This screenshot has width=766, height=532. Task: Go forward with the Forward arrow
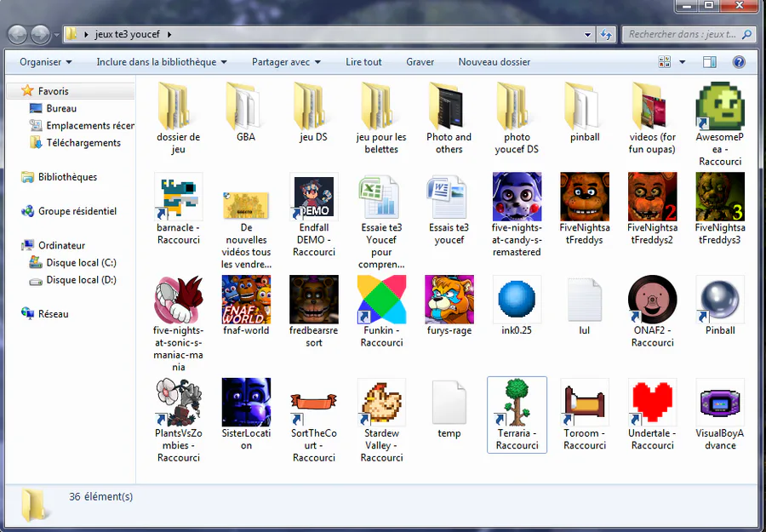[40, 35]
